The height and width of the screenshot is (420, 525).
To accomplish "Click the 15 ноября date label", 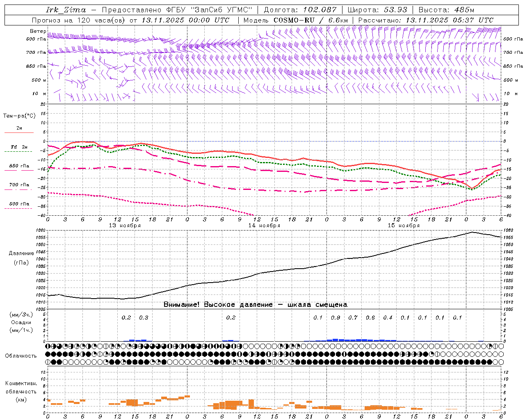I will pyautogui.click(x=404, y=225).
